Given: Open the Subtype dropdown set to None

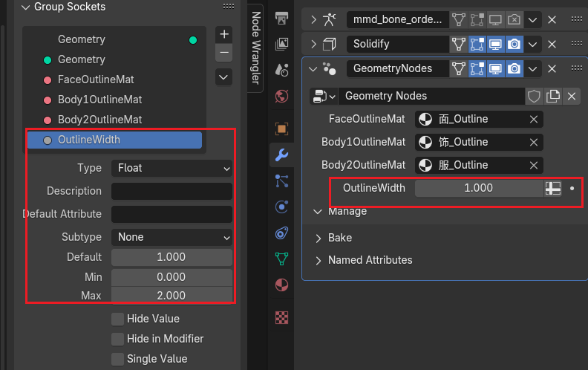Looking at the screenshot, I should [x=171, y=237].
